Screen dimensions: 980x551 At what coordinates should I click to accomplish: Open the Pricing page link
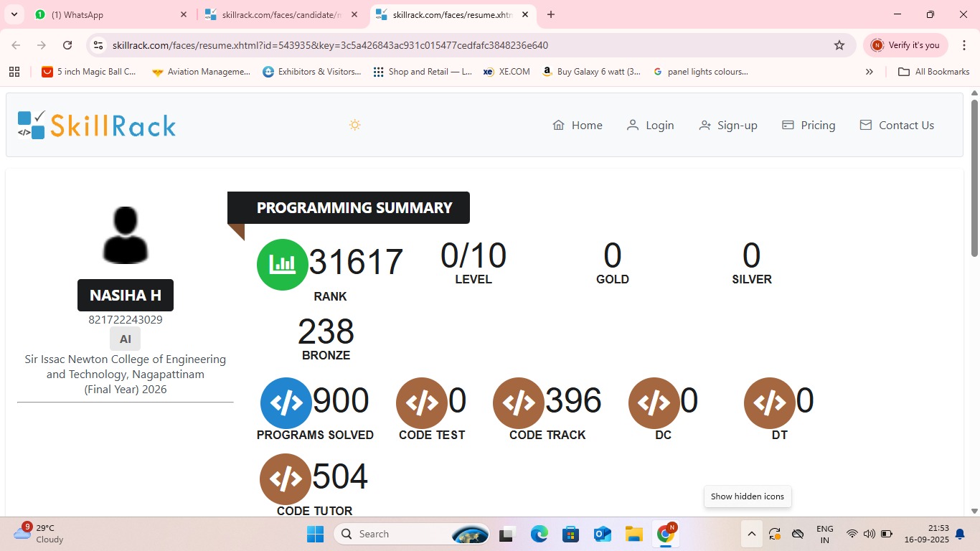(x=809, y=125)
